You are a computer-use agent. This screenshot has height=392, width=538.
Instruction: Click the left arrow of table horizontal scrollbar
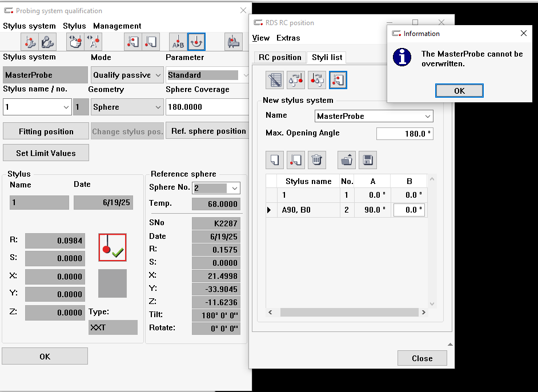pos(270,312)
